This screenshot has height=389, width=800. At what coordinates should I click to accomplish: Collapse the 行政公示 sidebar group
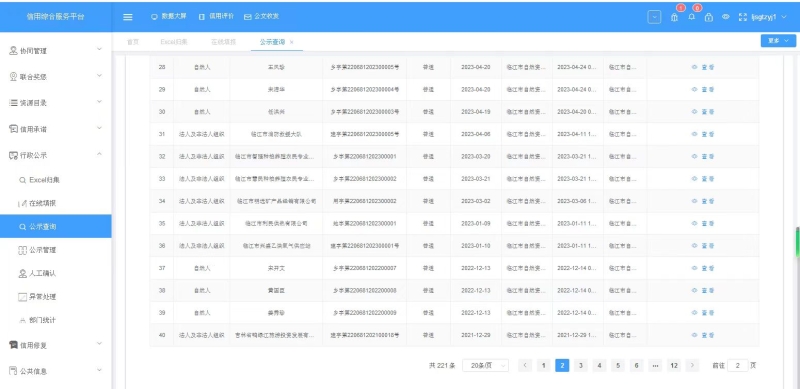click(x=56, y=155)
